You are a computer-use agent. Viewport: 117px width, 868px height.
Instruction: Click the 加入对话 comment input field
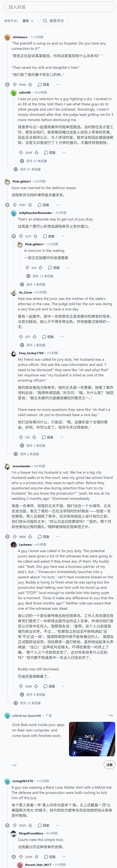59,7
